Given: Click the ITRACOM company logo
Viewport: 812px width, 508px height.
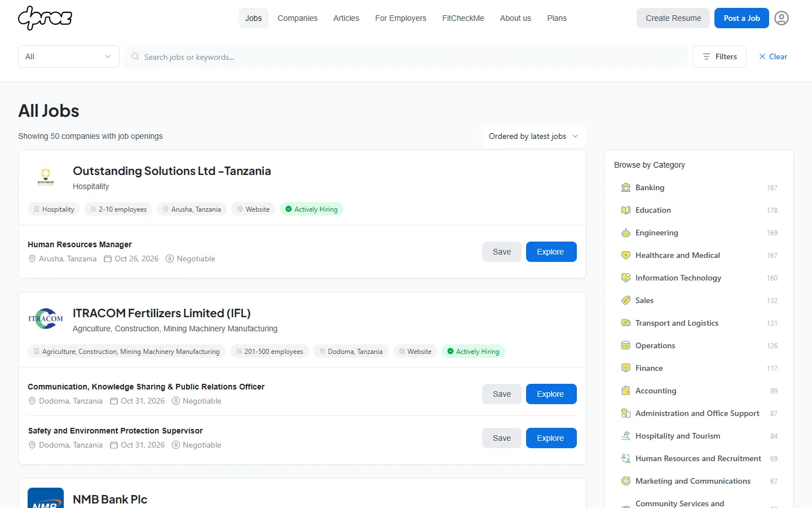Looking at the screenshot, I should tap(46, 319).
